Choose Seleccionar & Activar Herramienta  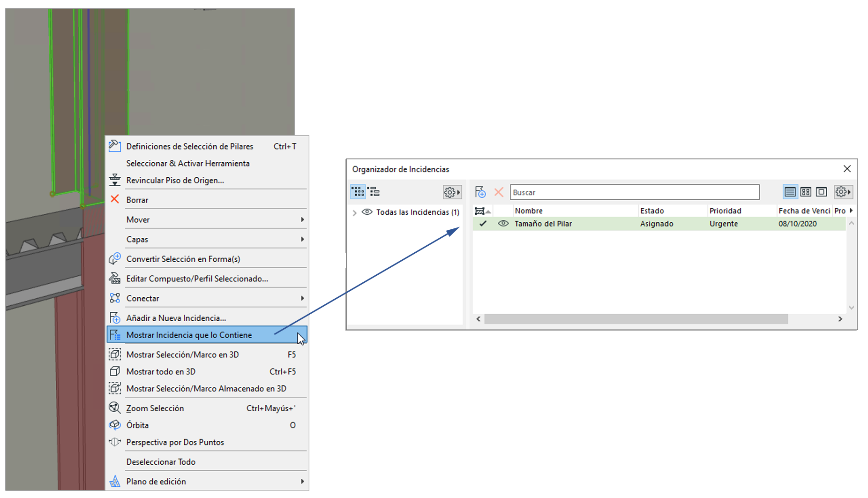(x=188, y=163)
